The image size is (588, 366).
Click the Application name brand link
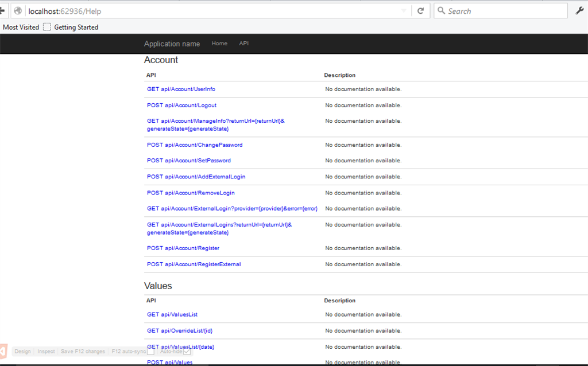(x=172, y=44)
